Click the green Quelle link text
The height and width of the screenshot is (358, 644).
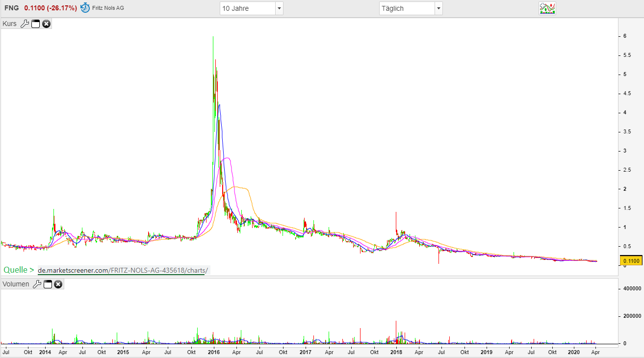pyautogui.click(x=15, y=270)
